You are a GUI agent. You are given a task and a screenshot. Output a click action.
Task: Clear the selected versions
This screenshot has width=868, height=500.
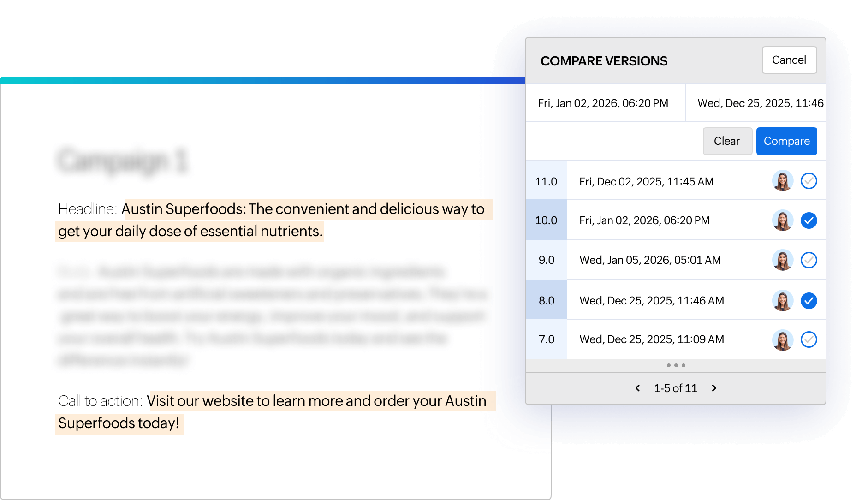pyautogui.click(x=727, y=141)
